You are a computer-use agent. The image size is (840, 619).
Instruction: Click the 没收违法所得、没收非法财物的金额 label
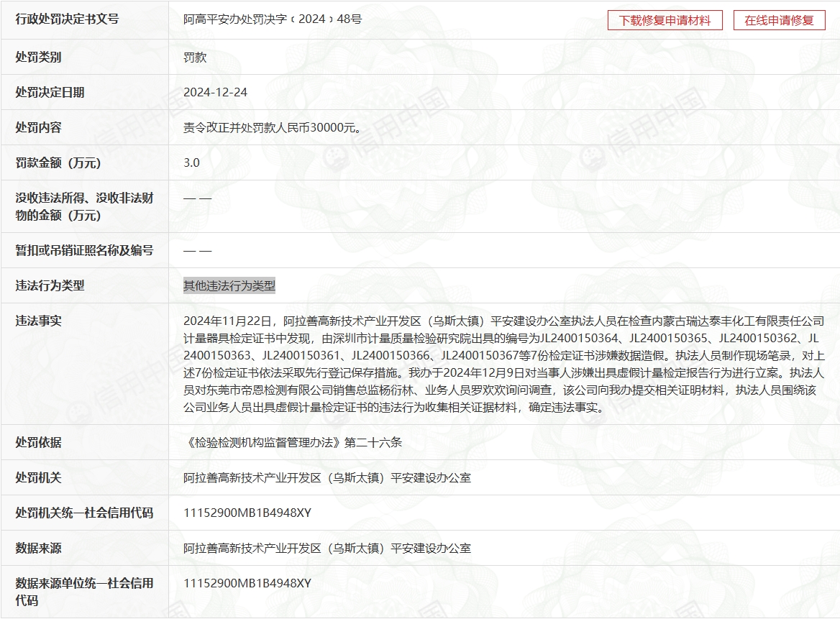click(84, 206)
